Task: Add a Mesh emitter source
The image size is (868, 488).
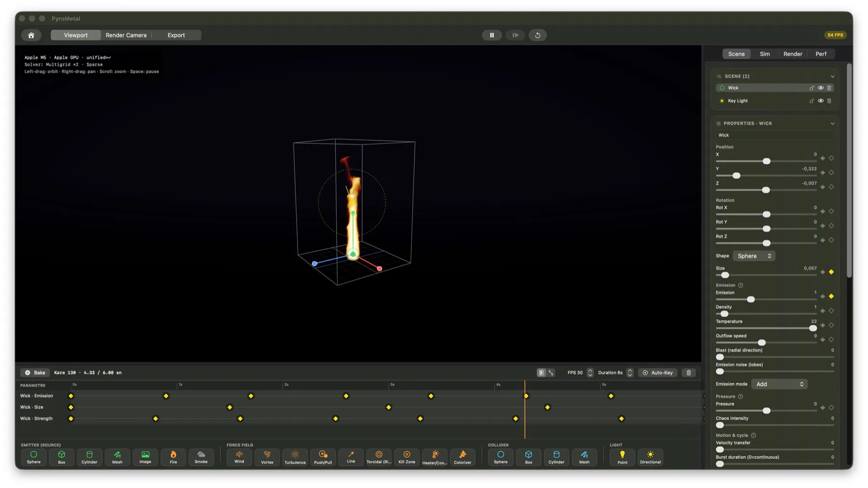Action: click(117, 457)
